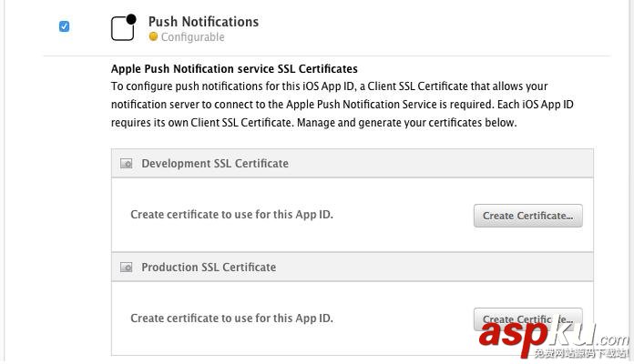Select the Push Notifications heading text
This screenshot has width=634, height=364.
203,21
